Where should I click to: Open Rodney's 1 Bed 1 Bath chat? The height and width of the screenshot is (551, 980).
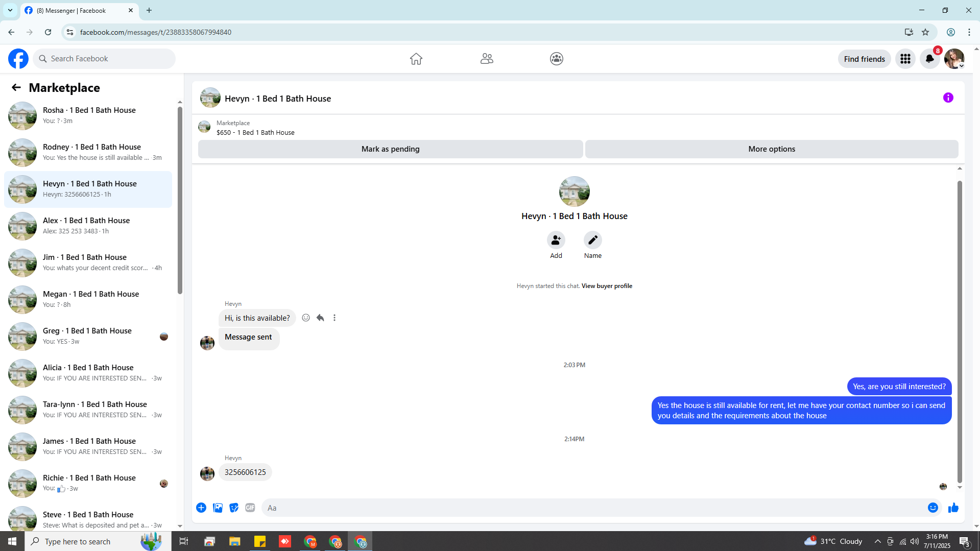(88, 153)
